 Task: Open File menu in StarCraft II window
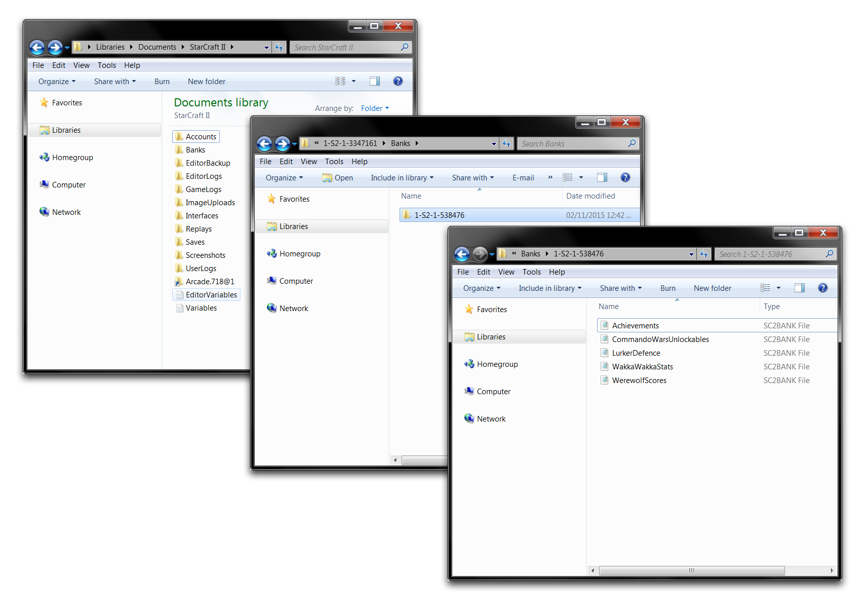coord(38,65)
